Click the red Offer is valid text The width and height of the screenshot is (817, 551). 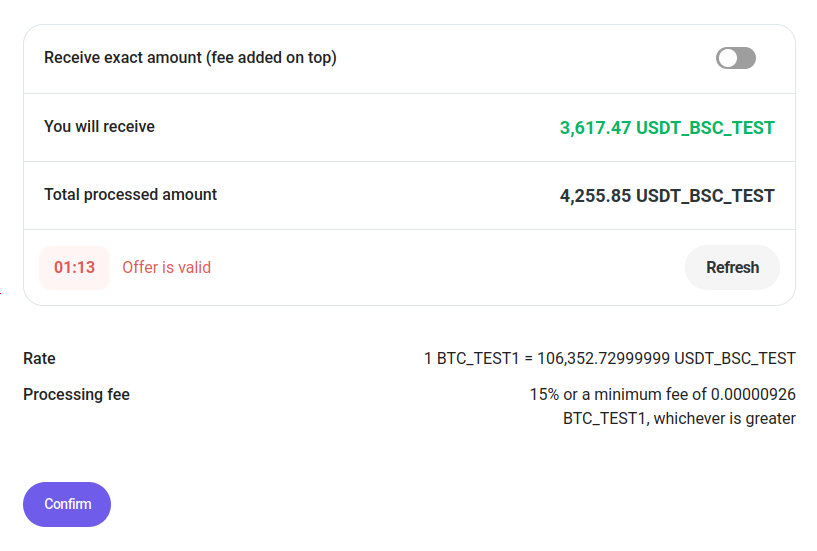(x=166, y=267)
